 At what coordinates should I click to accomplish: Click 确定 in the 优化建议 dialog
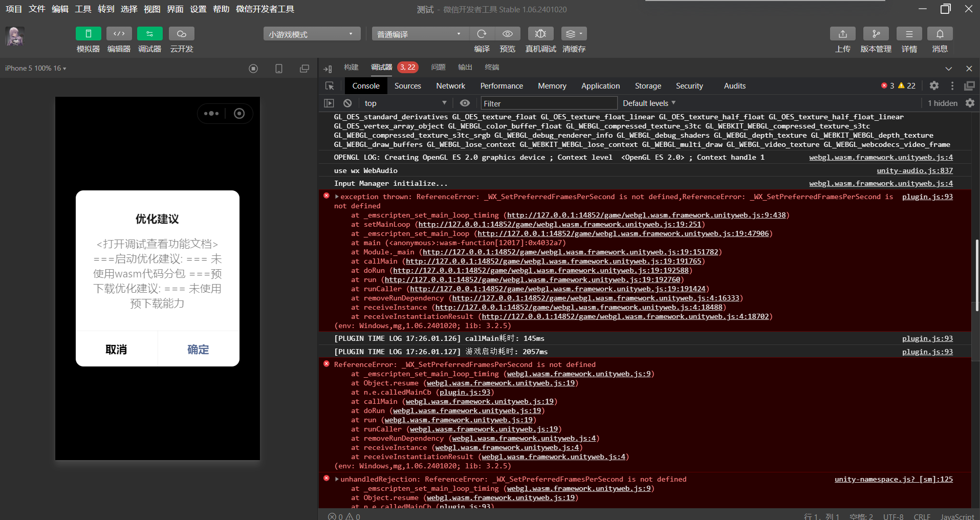point(198,350)
